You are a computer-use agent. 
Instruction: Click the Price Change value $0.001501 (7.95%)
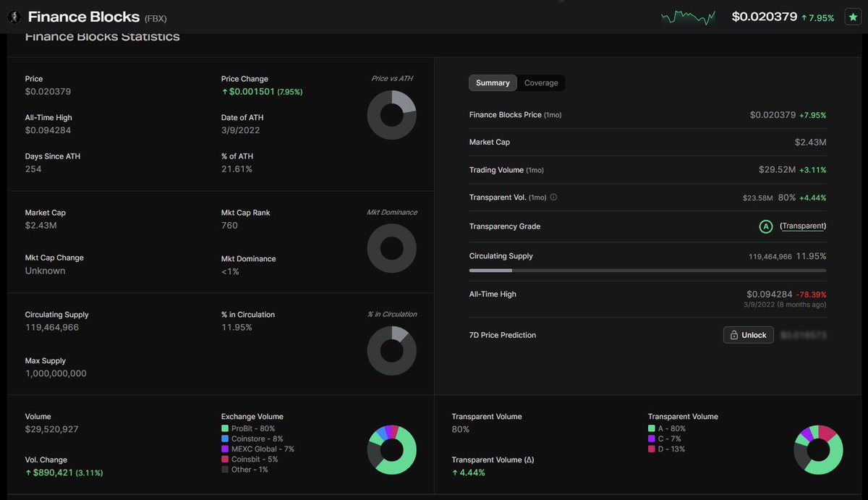click(x=262, y=92)
